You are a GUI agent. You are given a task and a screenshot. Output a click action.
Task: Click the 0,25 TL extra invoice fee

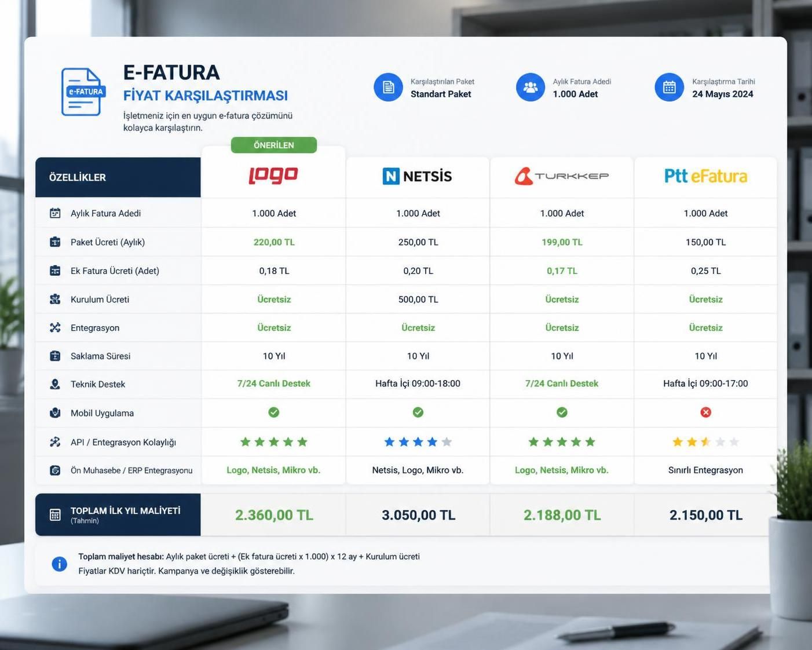tap(705, 271)
